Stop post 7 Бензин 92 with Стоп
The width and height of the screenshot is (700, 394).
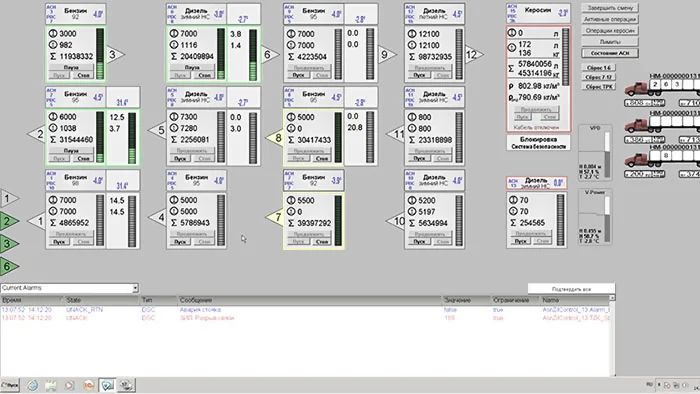tap(321, 241)
